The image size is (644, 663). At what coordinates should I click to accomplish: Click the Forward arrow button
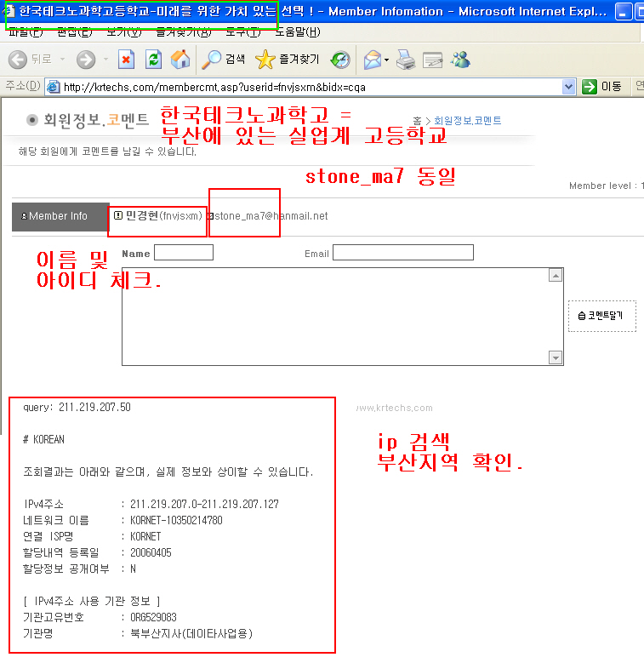[x=86, y=60]
